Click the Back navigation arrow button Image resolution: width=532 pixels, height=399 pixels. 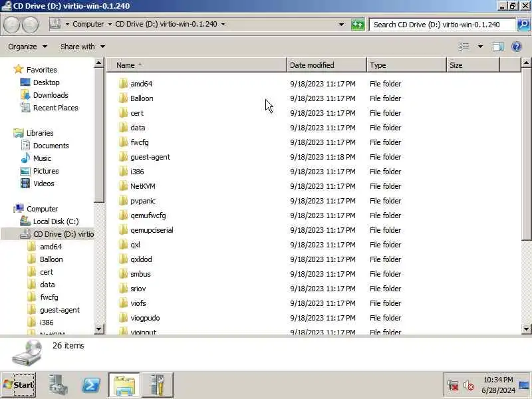[x=11, y=25]
